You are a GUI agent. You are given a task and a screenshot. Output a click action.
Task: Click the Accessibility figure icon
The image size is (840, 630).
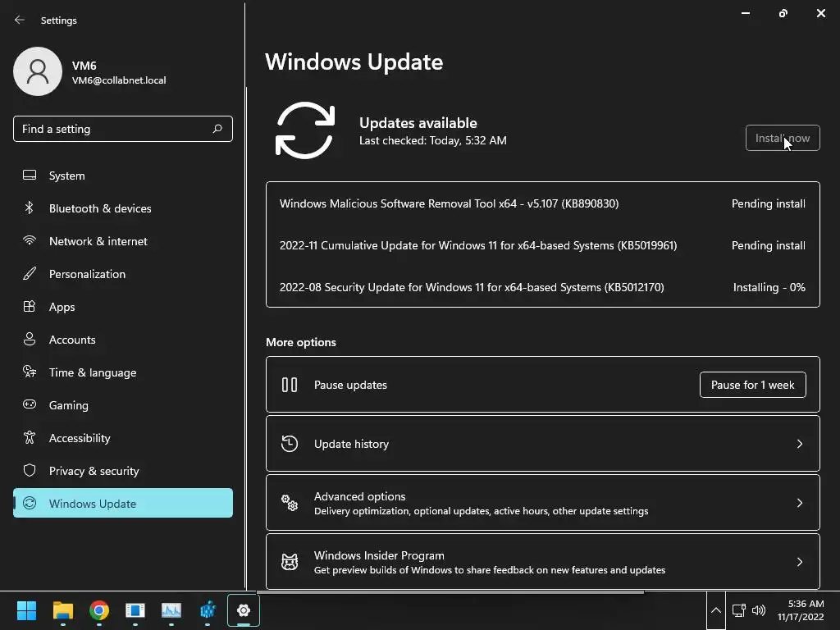[30, 438]
